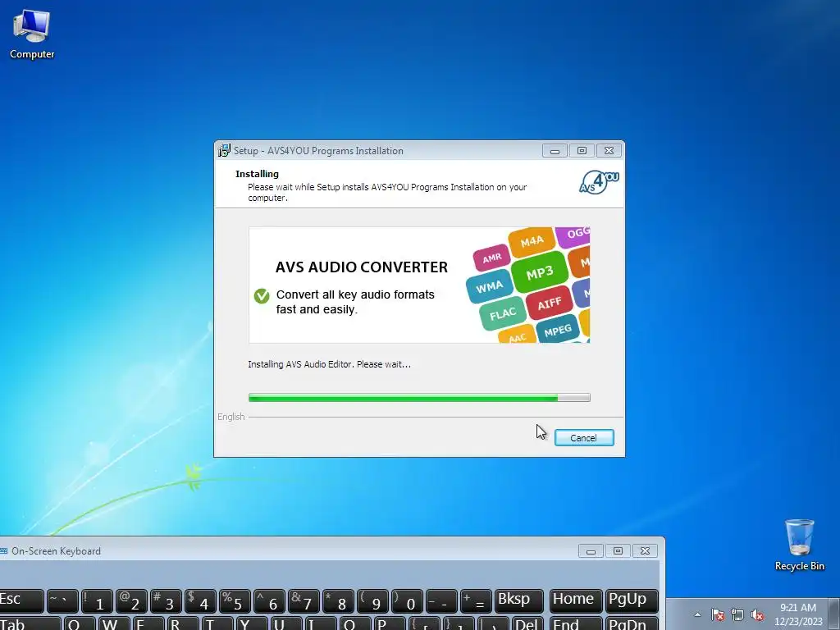
Task: Open Action Center flag in tray
Action: (x=718, y=614)
